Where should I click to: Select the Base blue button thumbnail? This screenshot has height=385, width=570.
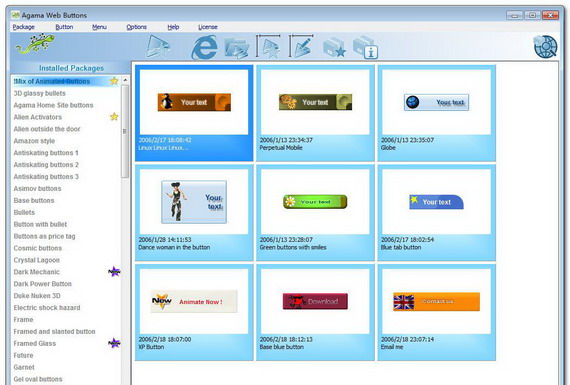tap(315, 312)
